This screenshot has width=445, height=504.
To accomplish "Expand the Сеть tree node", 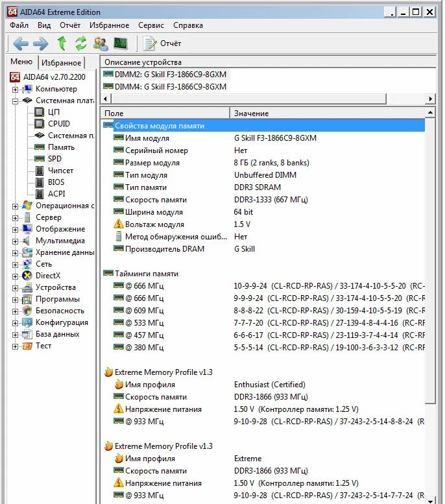I will [x=15, y=265].
